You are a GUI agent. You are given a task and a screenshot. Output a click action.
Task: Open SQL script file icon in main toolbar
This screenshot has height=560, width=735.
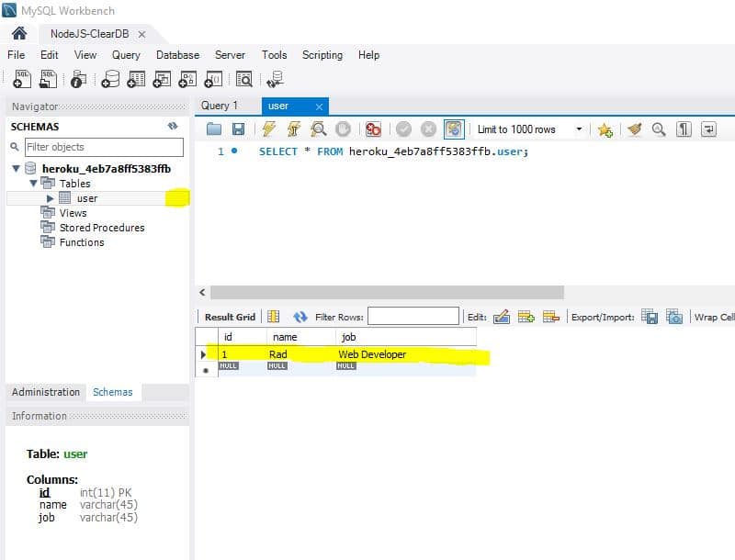pyautogui.click(x=48, y=79)
